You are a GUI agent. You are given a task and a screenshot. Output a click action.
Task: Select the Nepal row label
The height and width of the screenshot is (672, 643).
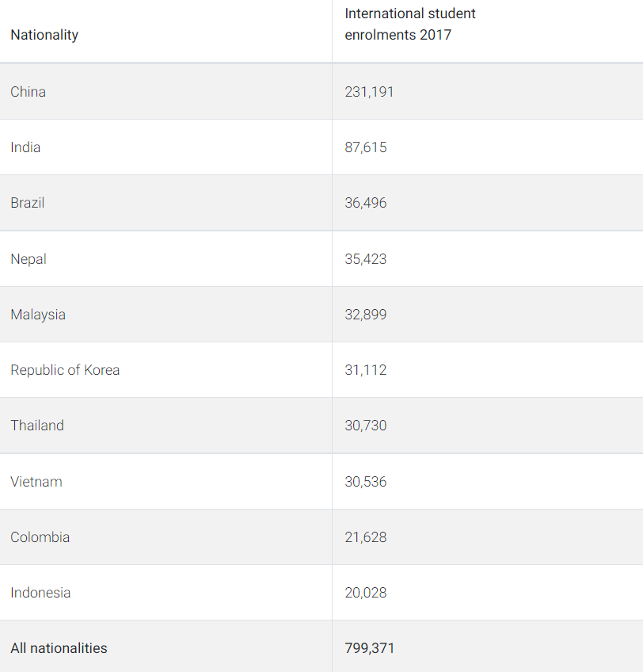coord(29,259)
